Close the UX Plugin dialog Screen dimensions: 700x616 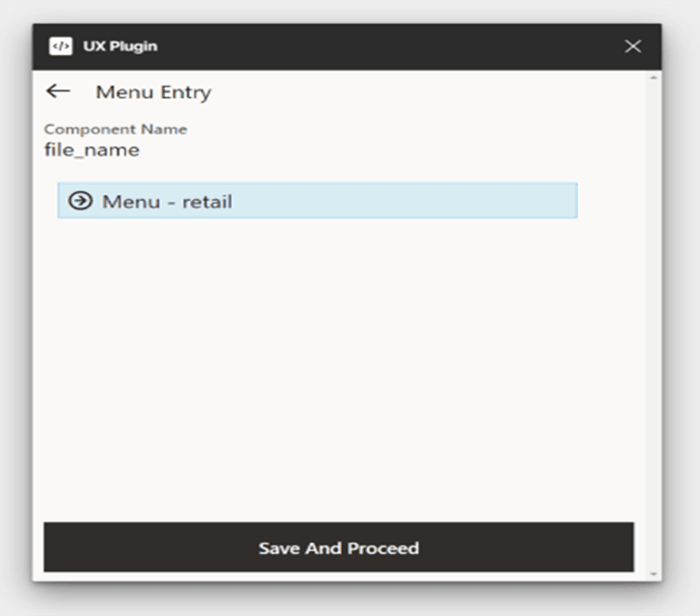tap(632, 47)
